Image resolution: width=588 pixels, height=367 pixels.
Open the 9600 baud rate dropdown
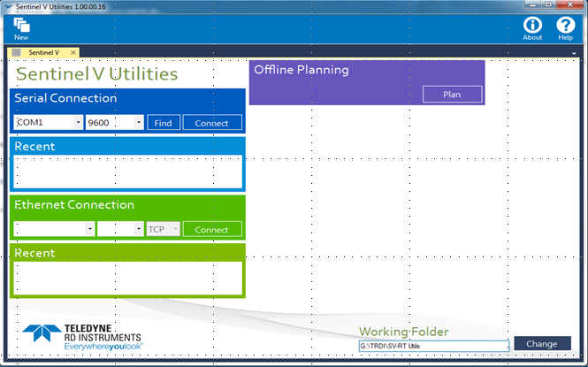pyautogui.click(x=139, y=123)
